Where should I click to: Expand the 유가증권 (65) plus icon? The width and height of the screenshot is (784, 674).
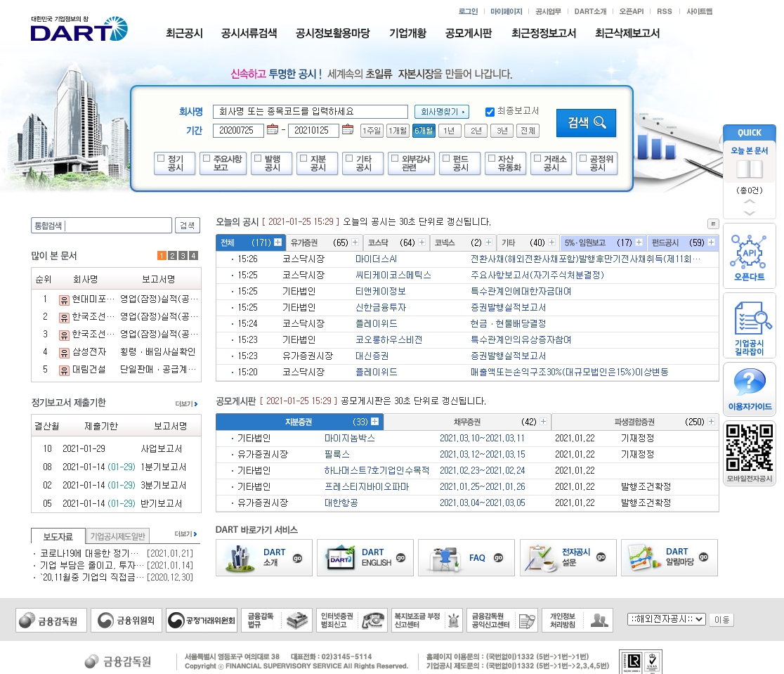pyautogui.click(x=355, y=242)
